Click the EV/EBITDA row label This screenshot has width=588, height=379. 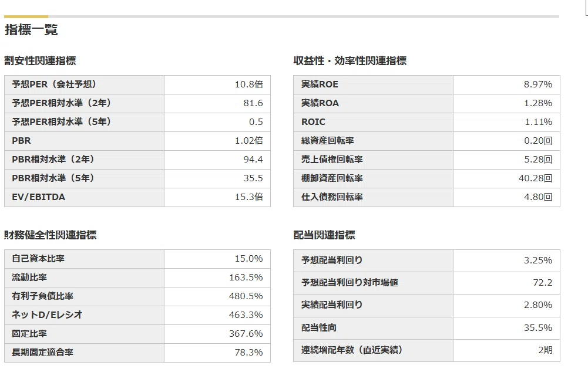(39, 197)
